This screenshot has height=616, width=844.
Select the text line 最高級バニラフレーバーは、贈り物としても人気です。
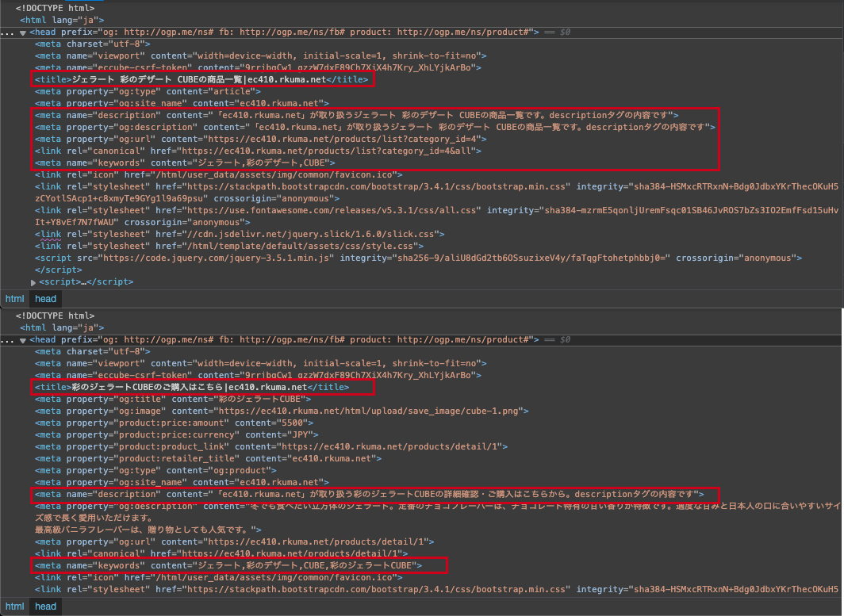(148, 530)
